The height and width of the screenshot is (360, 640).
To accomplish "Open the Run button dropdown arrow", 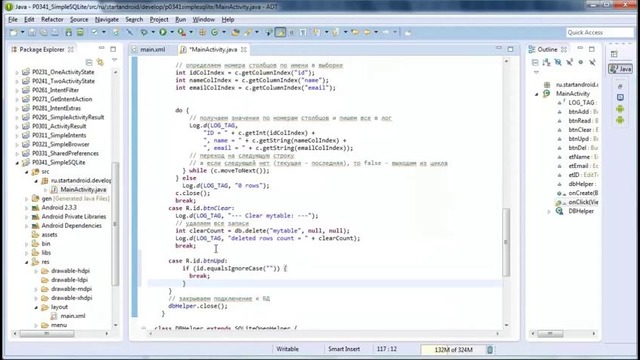I will tap(172, 32).
